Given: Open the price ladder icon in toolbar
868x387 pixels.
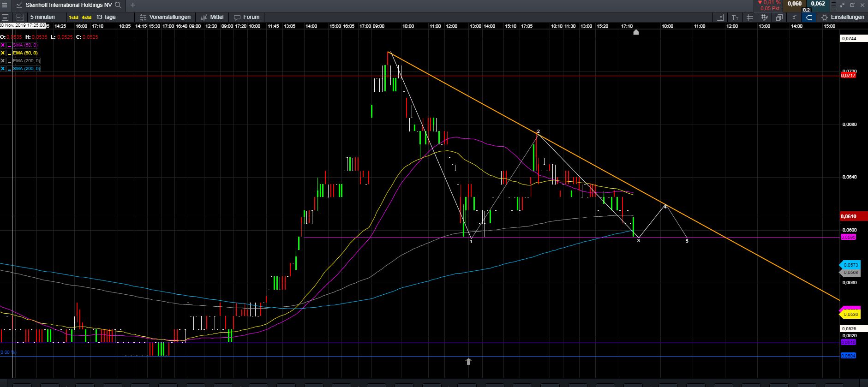Looking at the screenshot, I should pyautogui.click(x=720, y=18).
